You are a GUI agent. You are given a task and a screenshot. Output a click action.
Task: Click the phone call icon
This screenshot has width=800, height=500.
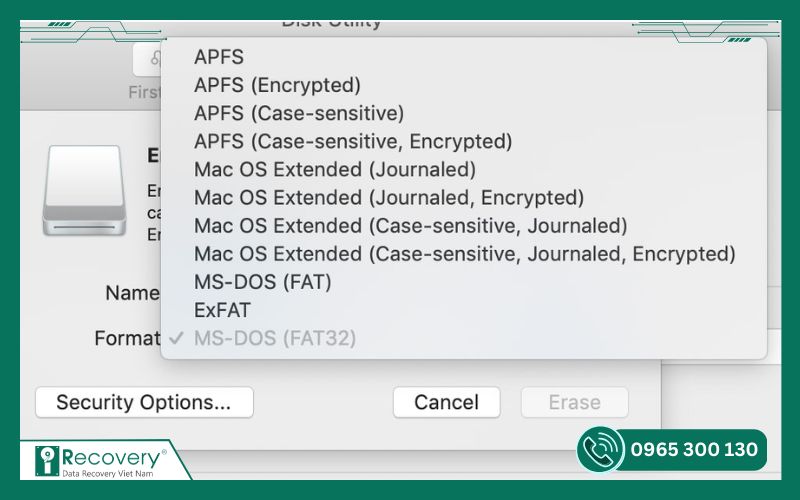pos(601,449)
